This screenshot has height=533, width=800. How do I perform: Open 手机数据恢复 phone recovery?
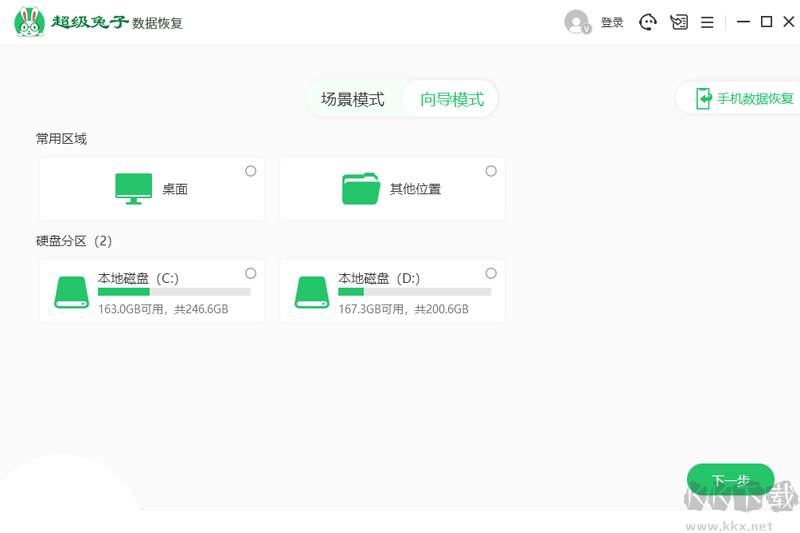pyautogui.click(x=755, y=98)
